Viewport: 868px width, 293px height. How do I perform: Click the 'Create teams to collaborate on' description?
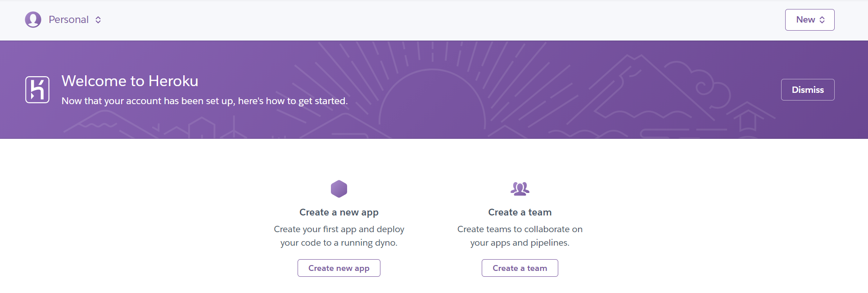click(x=520, y=236)
